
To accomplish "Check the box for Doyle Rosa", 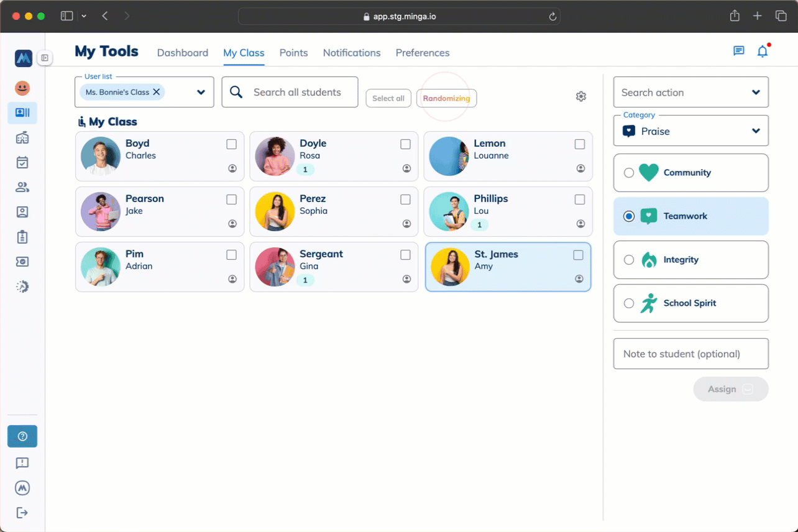I will 405,144.
